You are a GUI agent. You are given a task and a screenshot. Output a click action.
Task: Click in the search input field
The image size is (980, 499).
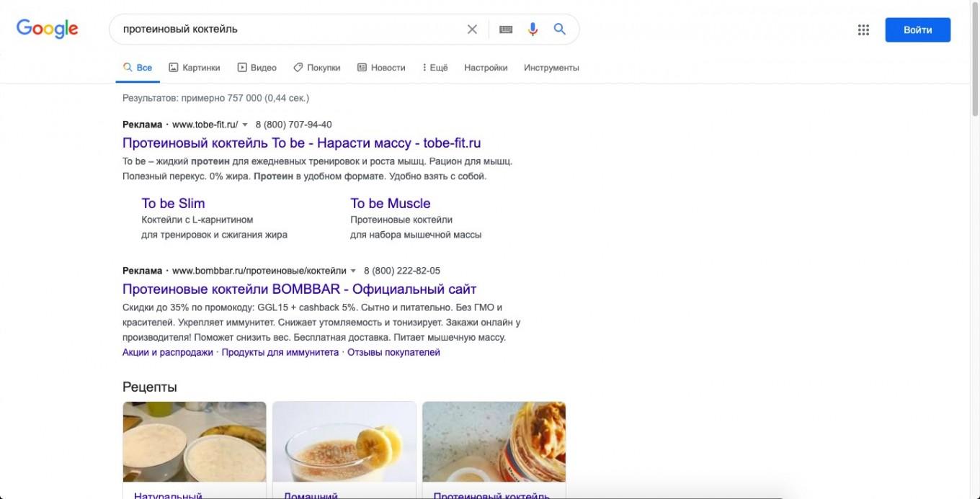click(x=288, y=30)
